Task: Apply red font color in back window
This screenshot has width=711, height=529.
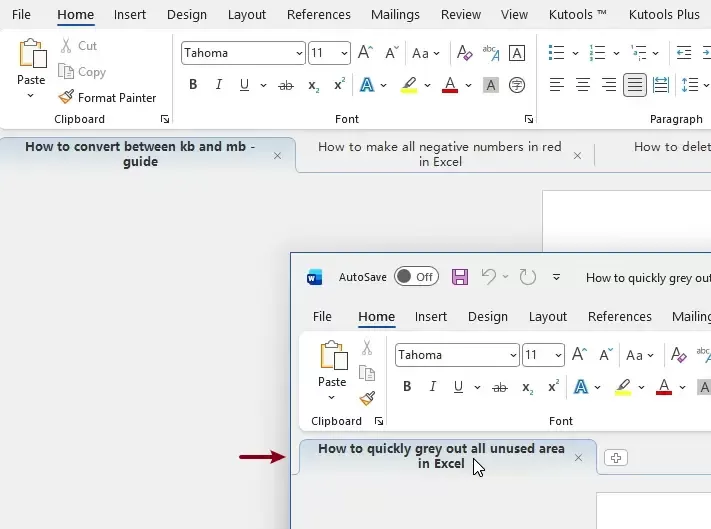Action: pyautogui.click(x=450, y=85)
